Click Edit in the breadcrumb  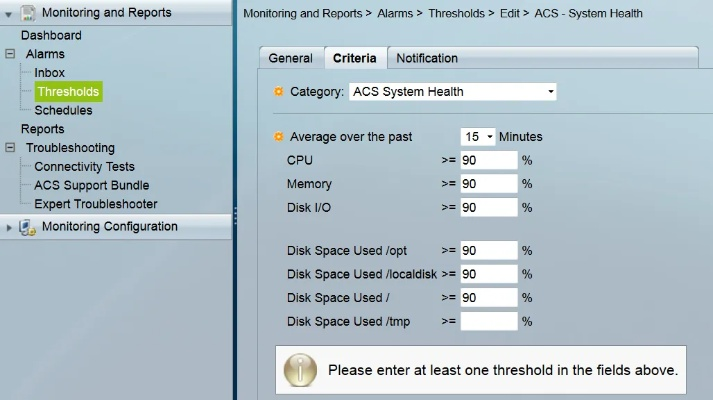pyautogui.click(x=510, y=14)
